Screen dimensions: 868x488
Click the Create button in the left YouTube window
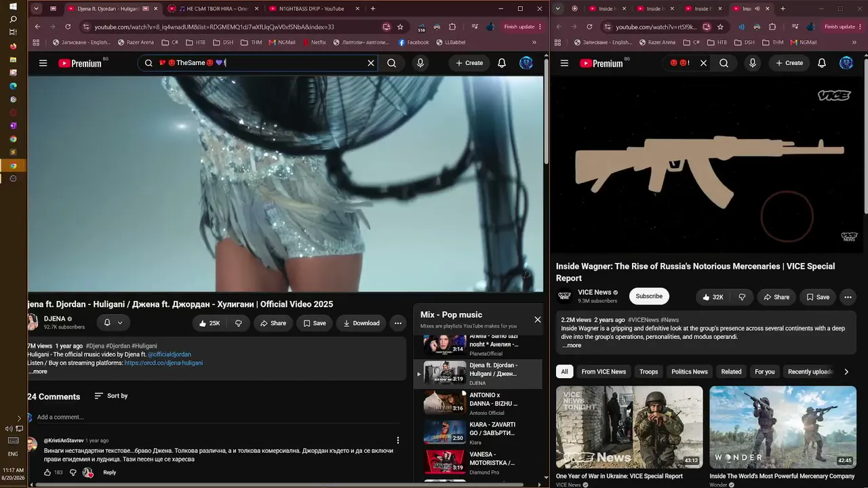point(469,63)
